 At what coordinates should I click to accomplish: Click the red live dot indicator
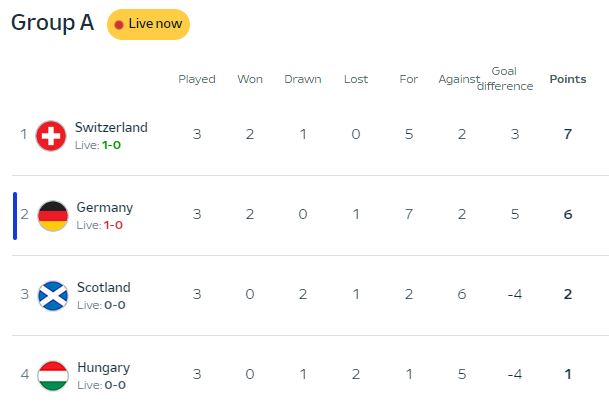pyautogui.click(x=119, y=25)
